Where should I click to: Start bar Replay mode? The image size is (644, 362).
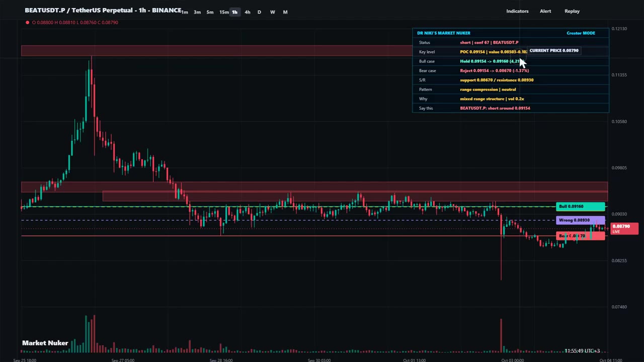click(x=572, y=11)
